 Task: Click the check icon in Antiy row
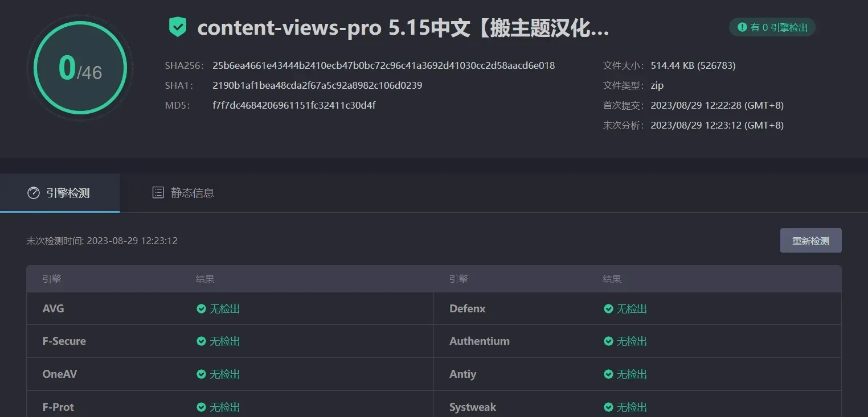click(608, 374)
